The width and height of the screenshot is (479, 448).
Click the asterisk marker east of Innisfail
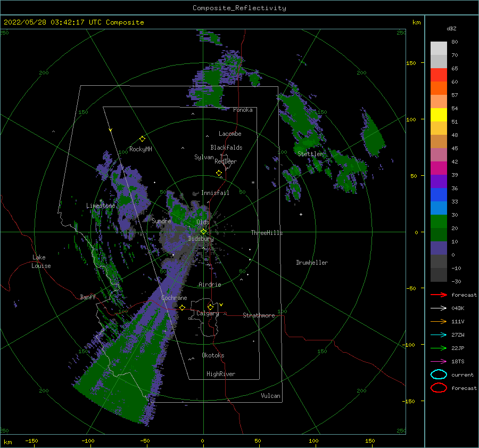coord(253,183)
